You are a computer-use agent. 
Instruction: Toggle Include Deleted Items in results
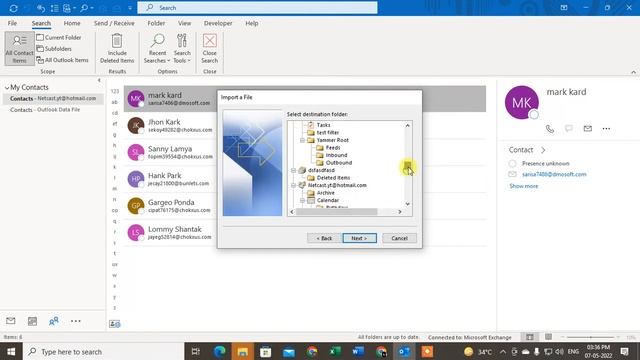click(x=117, y=49)
